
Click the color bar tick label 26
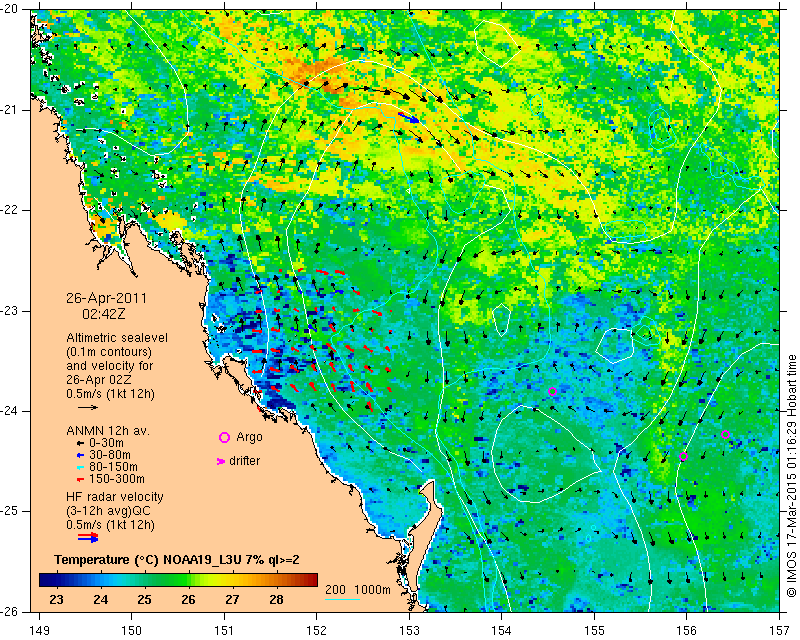point(188,599)
